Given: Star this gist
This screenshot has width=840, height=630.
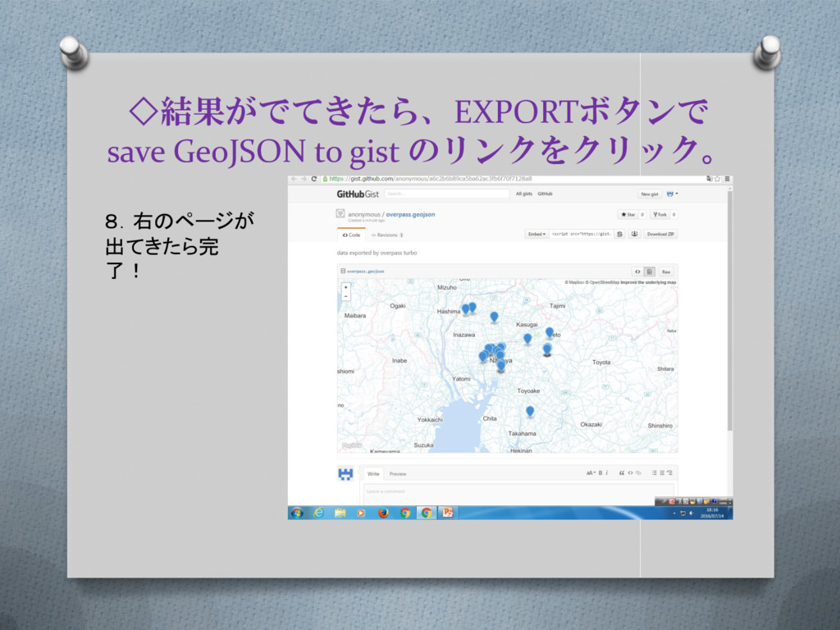Looking at the screenshot, I should click(x=628, y=214).
